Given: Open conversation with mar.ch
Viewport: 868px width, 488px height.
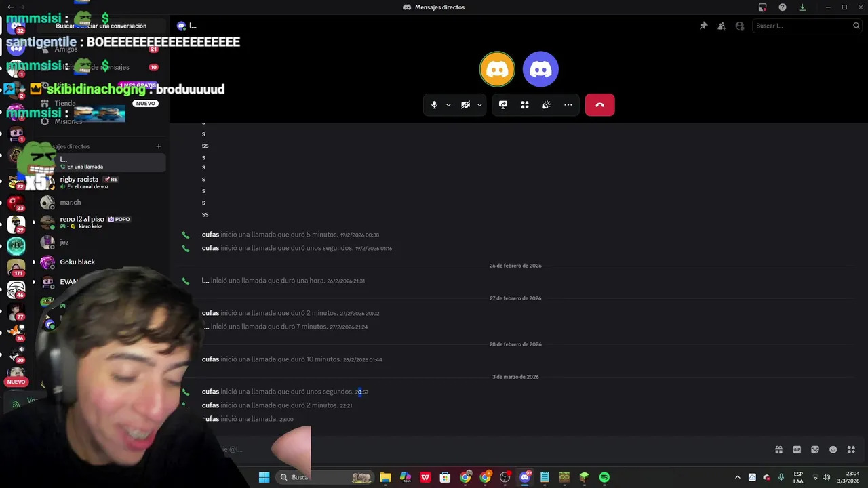Looking at the screenshot, I should [x=102, y=202].
